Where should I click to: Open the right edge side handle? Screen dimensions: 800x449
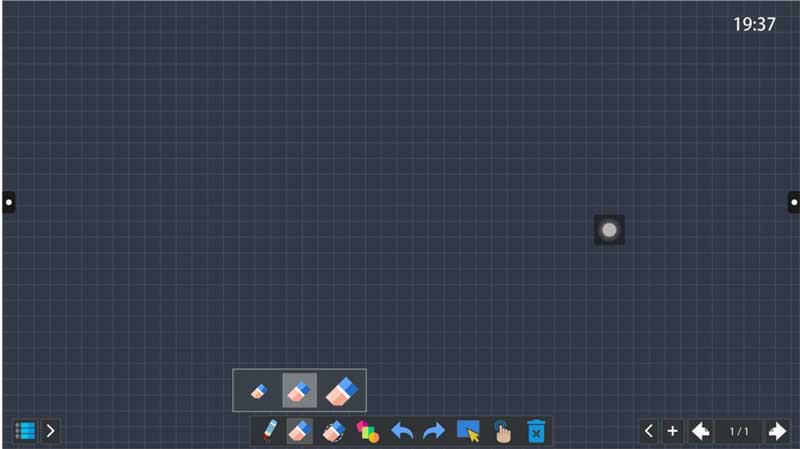coord(794,202)
